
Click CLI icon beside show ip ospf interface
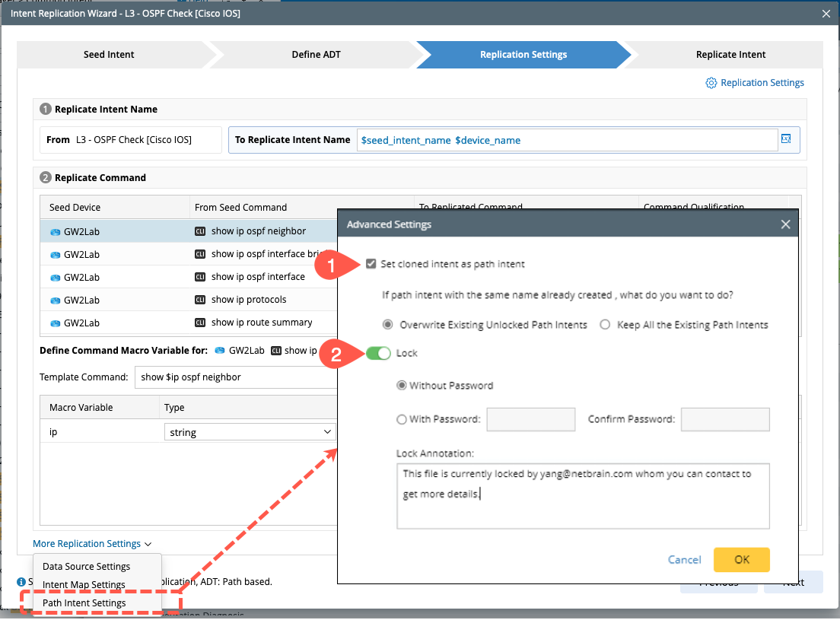200,277
